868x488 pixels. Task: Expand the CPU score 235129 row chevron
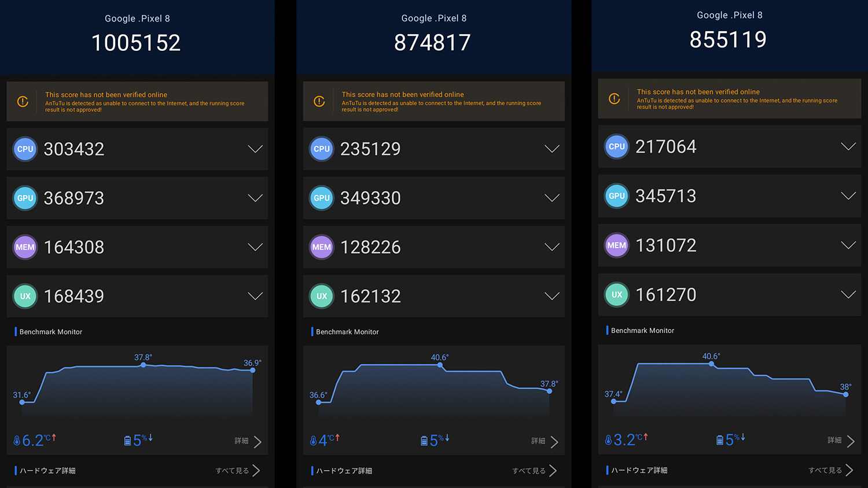point(551,149)
